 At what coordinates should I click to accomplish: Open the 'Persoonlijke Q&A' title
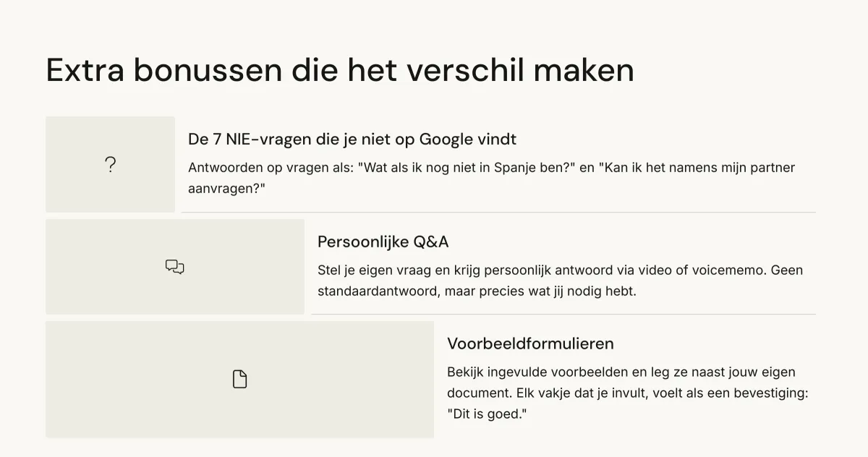pos(383,242)
